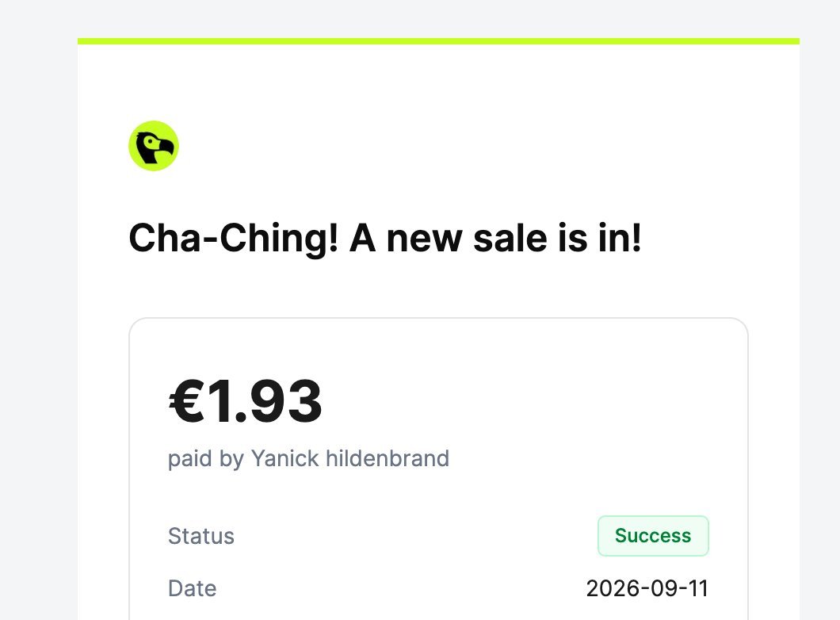Viewport: 840px width, 620px height.
Task: Click the euro currency symbol in amount
Action: coord(186,401)
